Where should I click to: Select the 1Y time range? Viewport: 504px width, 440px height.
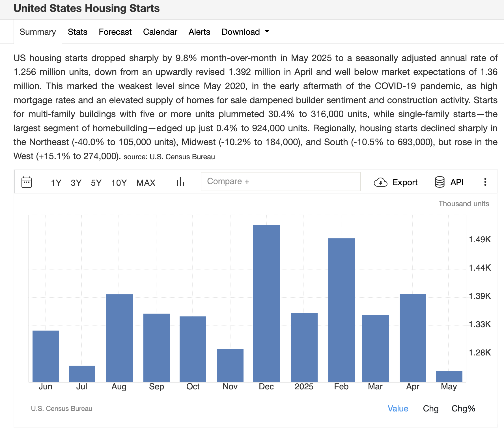pos(56,183)
